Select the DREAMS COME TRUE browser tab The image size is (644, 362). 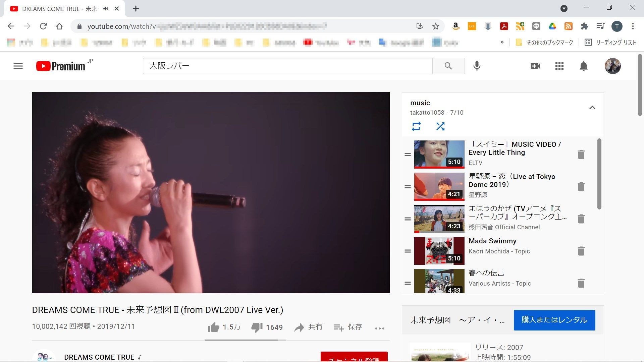point(64,9)
